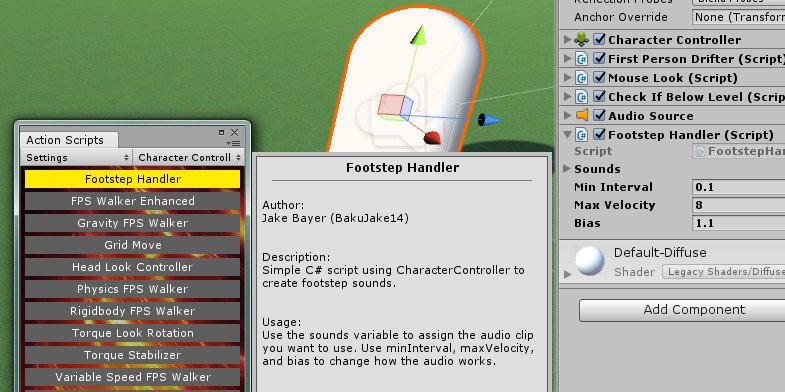The width and height of the screenshot is (785, 392).
Task: Select the Variable Speed FPS Walker script
Action: 133,377
